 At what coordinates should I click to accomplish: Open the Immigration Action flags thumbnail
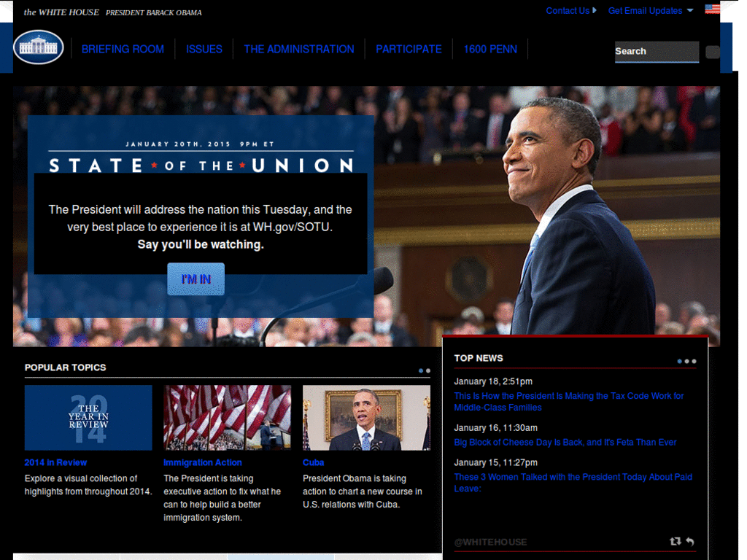(x=228, y=418)
